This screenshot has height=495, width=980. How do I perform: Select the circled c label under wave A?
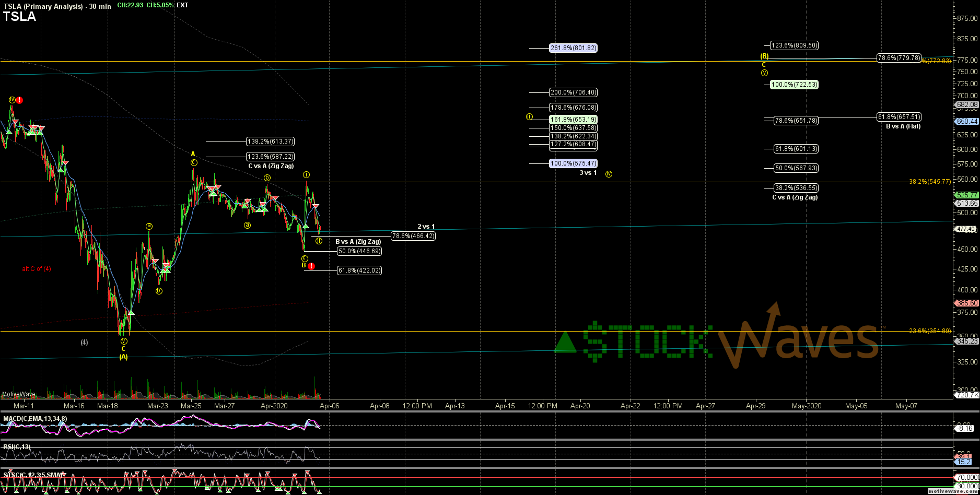click(193, 162)
